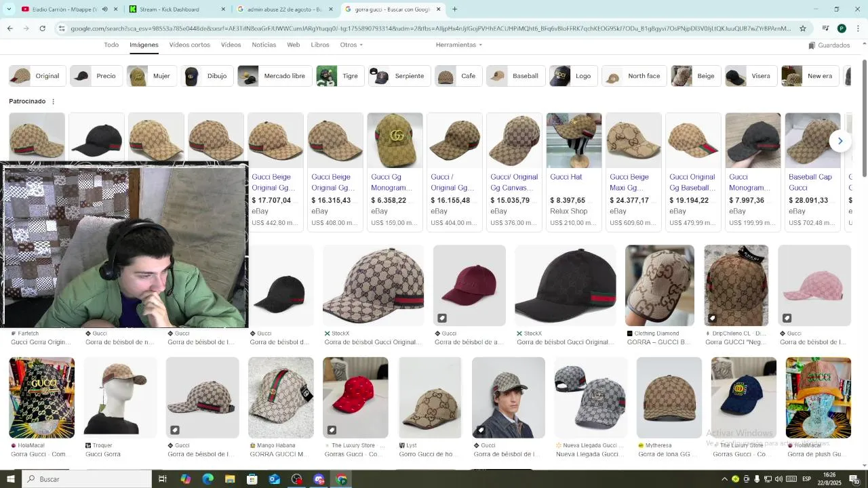Open the red cap from The Luxury Store
The image size is (868, 488).
pos(355,397)
